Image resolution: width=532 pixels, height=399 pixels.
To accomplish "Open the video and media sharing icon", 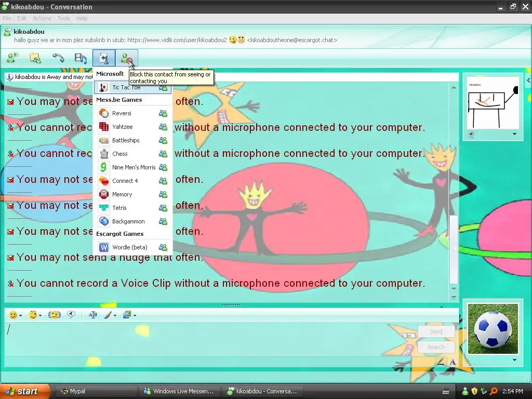I will point(81,58).
